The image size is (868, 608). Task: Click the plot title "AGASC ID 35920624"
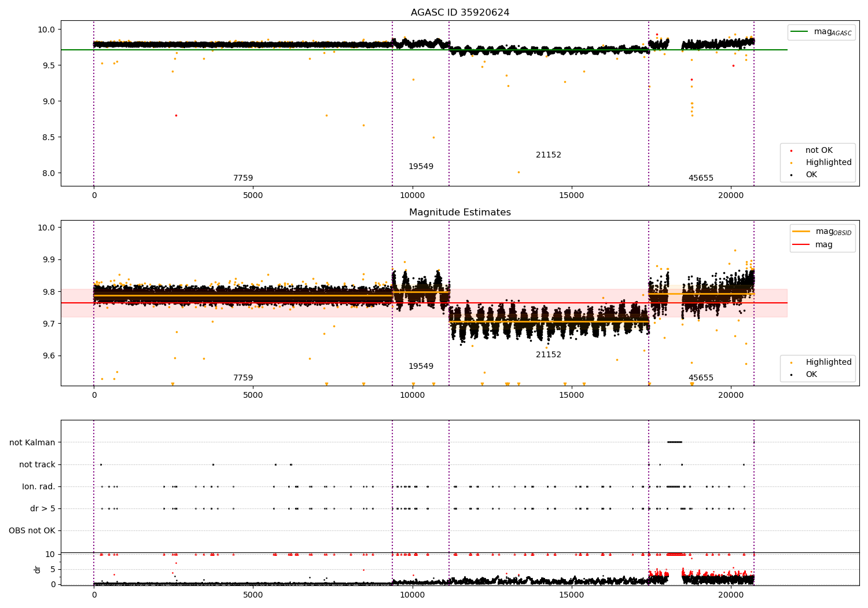coord(460,13)
